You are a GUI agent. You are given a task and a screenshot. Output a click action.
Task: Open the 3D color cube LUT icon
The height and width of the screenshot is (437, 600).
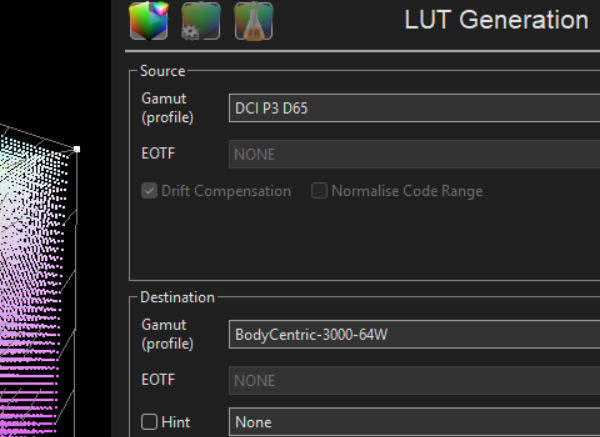(149, 21)
